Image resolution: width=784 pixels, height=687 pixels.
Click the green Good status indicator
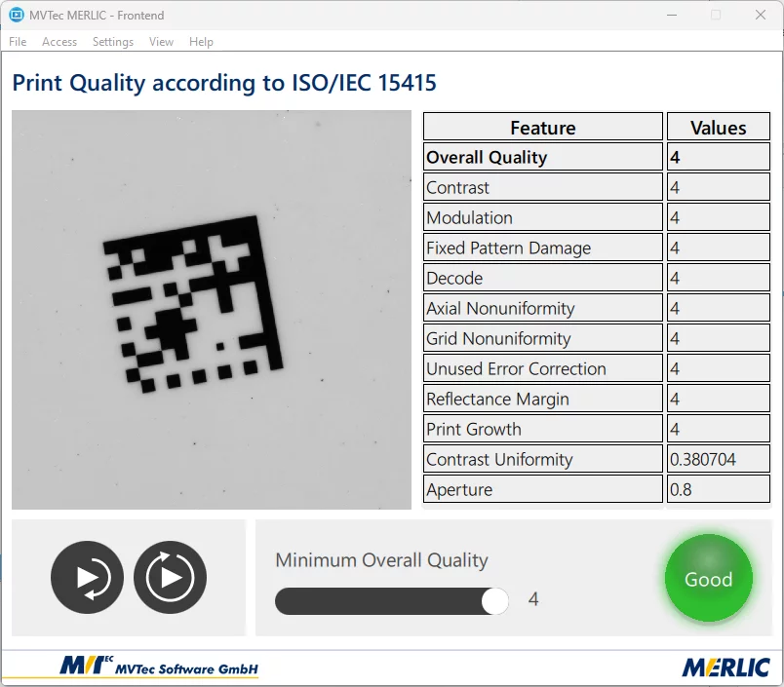click(x=708, y=579)
